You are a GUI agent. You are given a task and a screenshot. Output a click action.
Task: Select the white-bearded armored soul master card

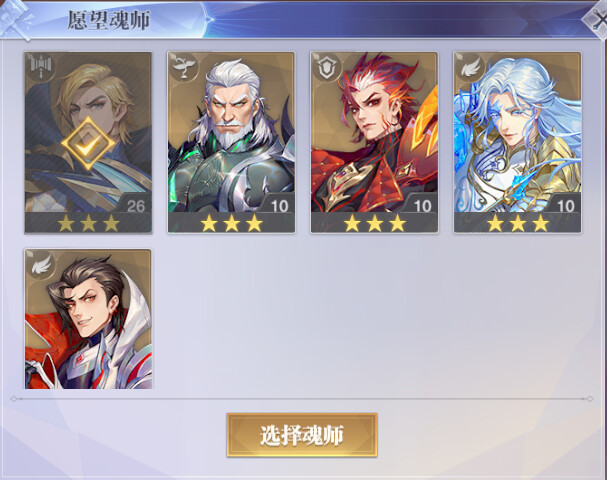coord(231,142)
